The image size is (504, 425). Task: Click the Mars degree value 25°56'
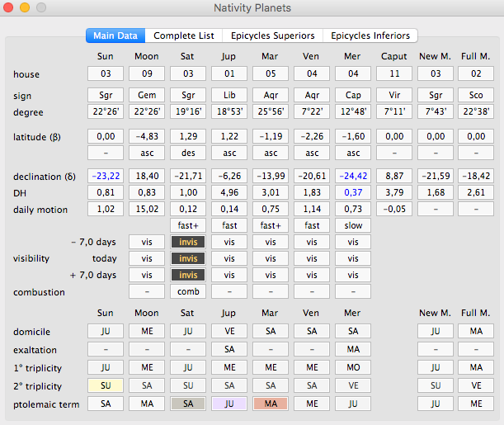click(x=271, y=111)
